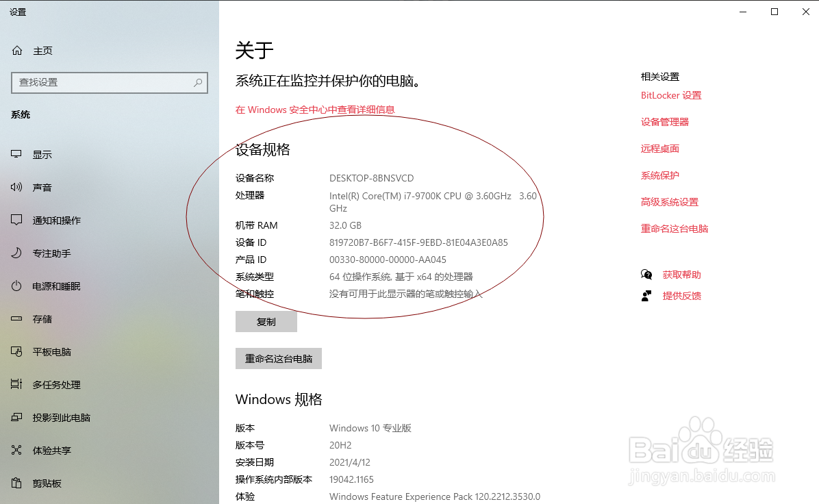Screen dimensions: 819x504
Task: Minimize the Settings window
Action: click(743, 12)
